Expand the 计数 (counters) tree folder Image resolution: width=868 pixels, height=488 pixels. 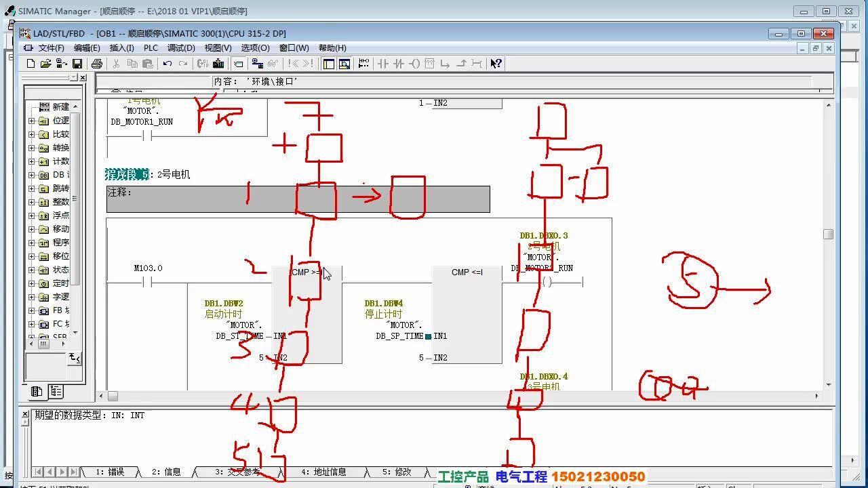[x=31, y=161]
